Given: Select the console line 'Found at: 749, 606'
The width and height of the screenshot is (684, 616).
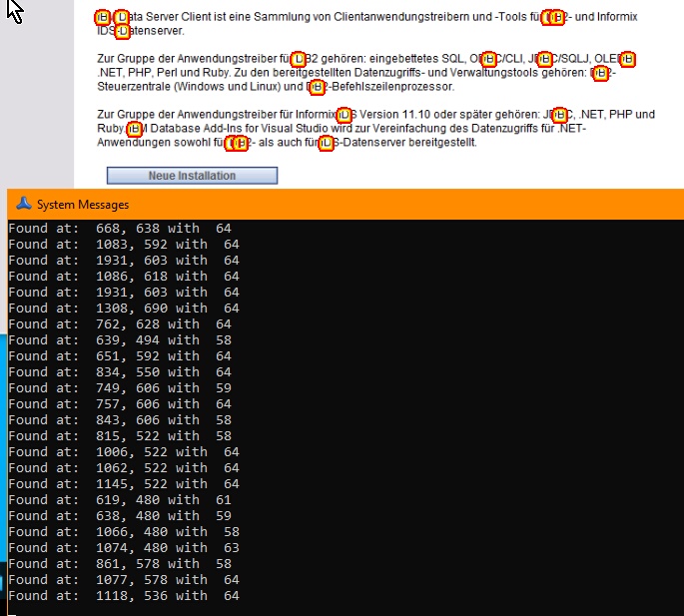Looking at the screenshot, I should tap(120, 388).
